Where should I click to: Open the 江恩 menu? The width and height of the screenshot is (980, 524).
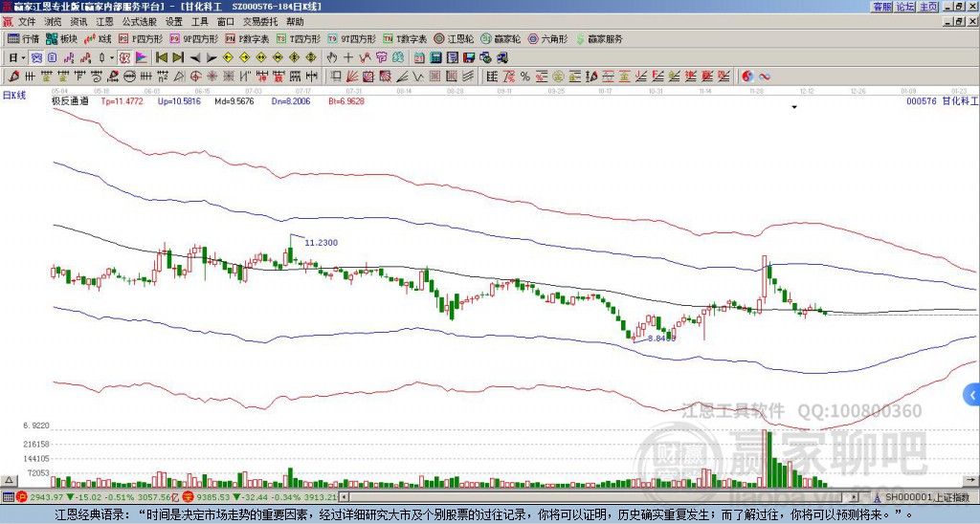pyautogui.click(x=104, y=22)
